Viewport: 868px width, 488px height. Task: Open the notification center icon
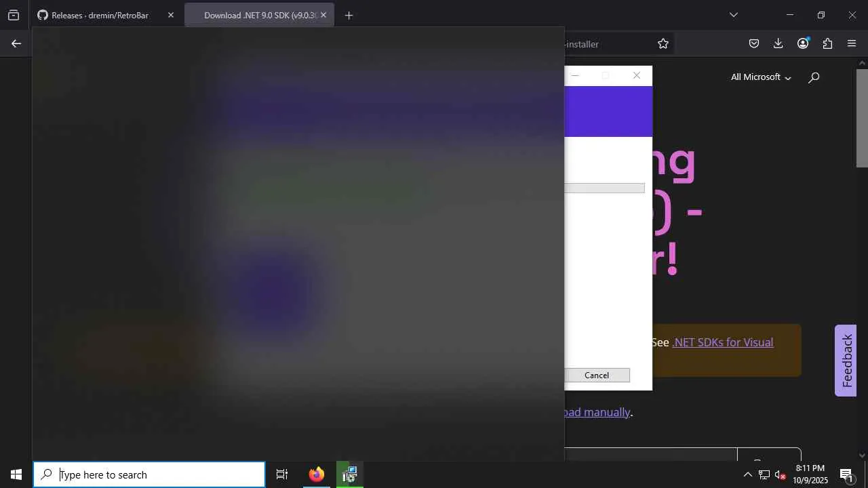(846, 474)
